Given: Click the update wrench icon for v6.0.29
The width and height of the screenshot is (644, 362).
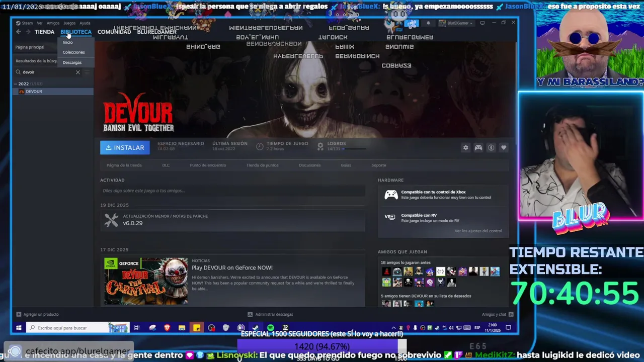Looking at the screenshot, I should point(111,220).
